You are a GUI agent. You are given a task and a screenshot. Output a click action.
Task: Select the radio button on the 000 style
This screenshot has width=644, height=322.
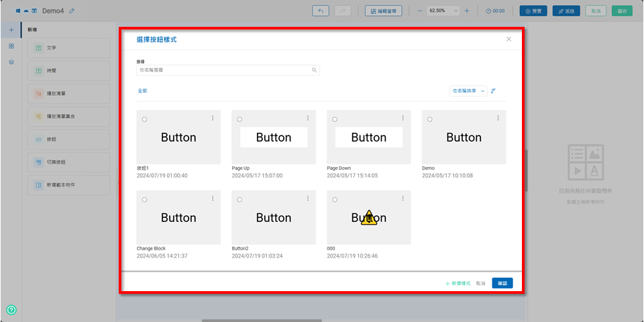pyautogui.click(x=335, y=200)
